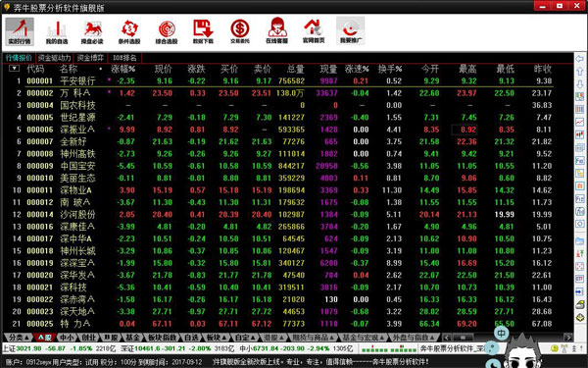The image size is (588, 368).
Task: Click the blue folder icon in right sidebar
Action: coord(580,240)
